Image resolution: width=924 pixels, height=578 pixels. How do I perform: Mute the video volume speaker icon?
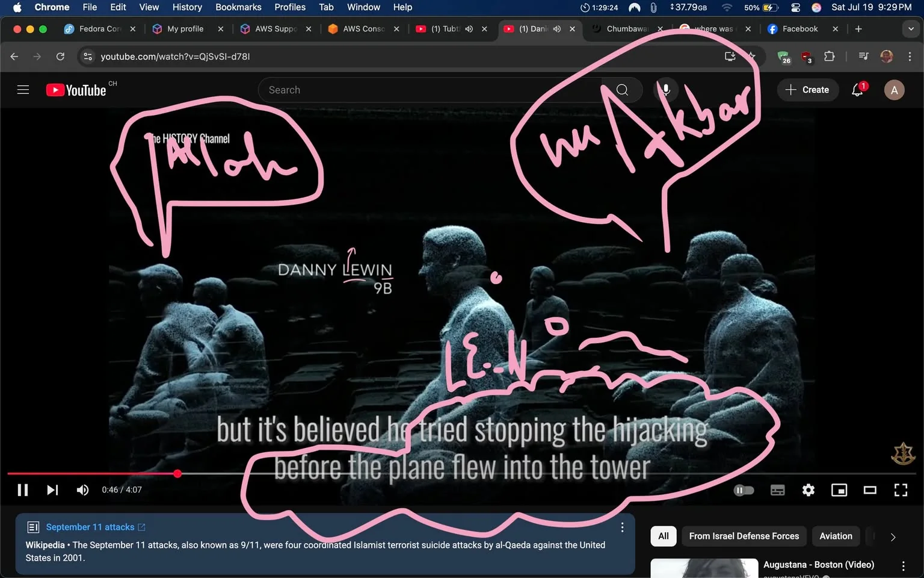(x=82, y=490)
